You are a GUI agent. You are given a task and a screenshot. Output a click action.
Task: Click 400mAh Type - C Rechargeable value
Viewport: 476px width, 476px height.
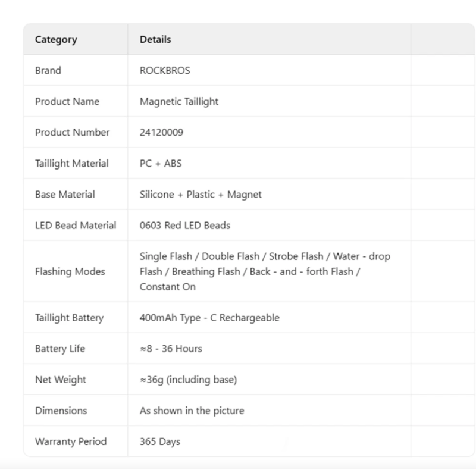coord(209,318)
